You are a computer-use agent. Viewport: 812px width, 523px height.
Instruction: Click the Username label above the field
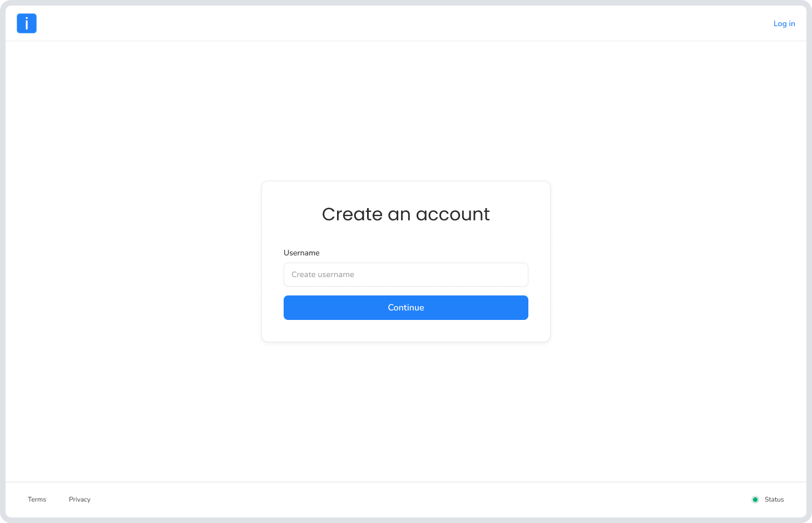301,253
